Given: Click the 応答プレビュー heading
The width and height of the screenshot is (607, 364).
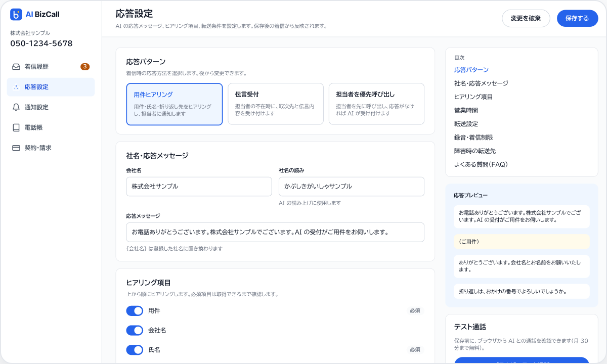Looking at the screenshot, I should [471, 195].
